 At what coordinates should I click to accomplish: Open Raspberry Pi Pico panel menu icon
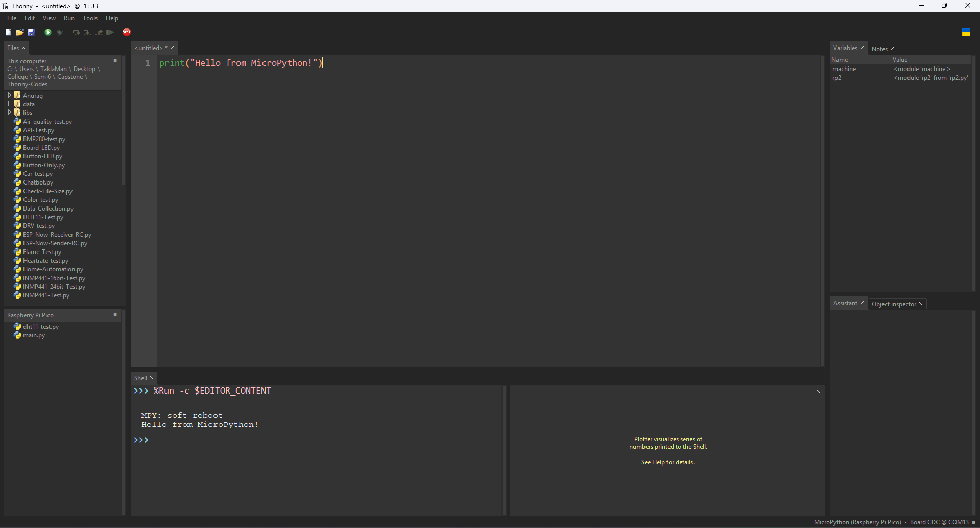pos(115,315)
